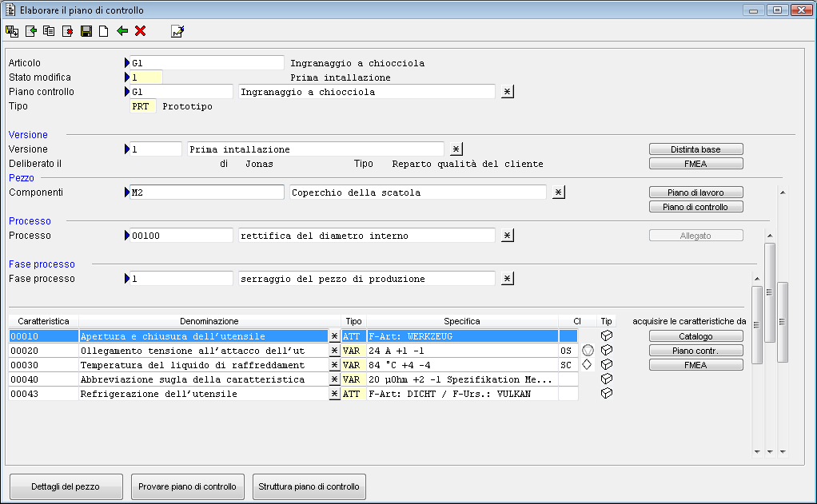Click the cube type icon in row 00020

[x=607, y=350]
